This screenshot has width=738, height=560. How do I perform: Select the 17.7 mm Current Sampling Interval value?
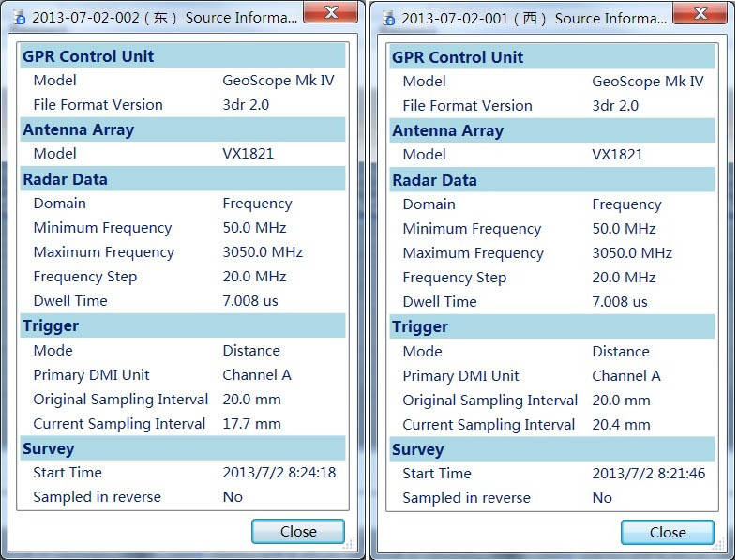[251, 423]
